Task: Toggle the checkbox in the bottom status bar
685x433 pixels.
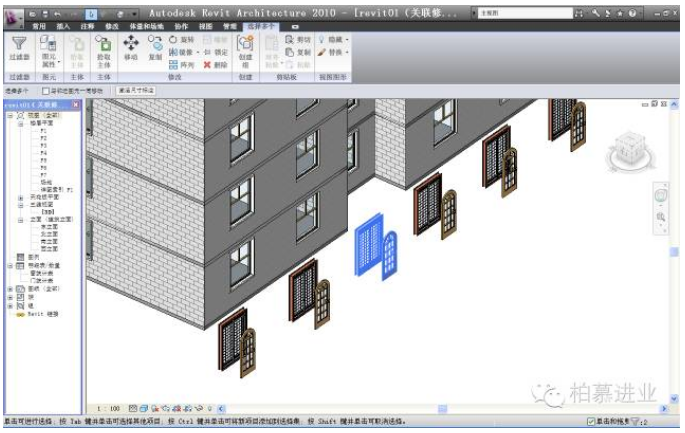Action: point(592,421)
